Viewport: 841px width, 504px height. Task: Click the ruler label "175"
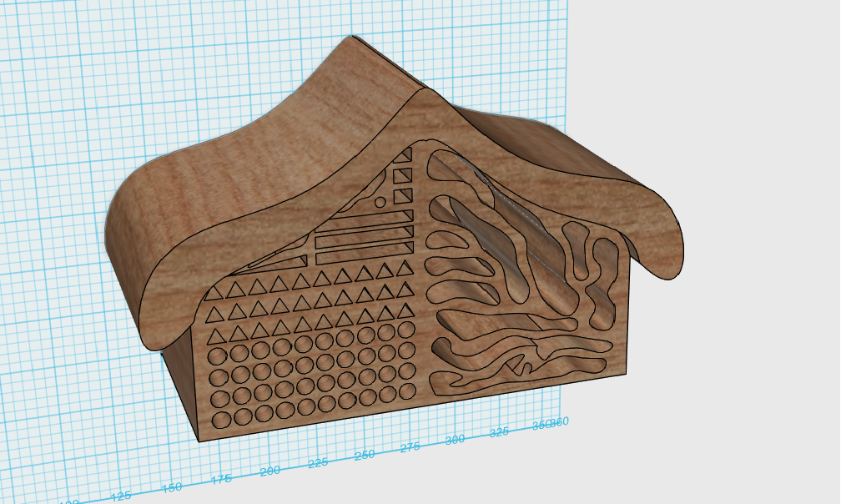[x=222, y=479]
